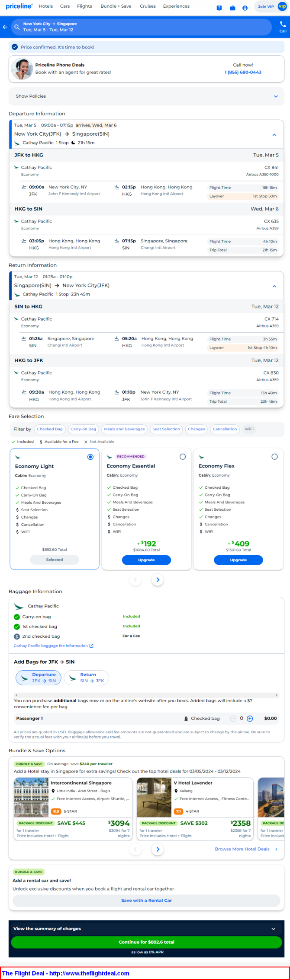This screenshot has width=290, height=980.
Task: Click the bag section horizontal scrollbar
Action: pyautogui.click(x=146, y=695)
